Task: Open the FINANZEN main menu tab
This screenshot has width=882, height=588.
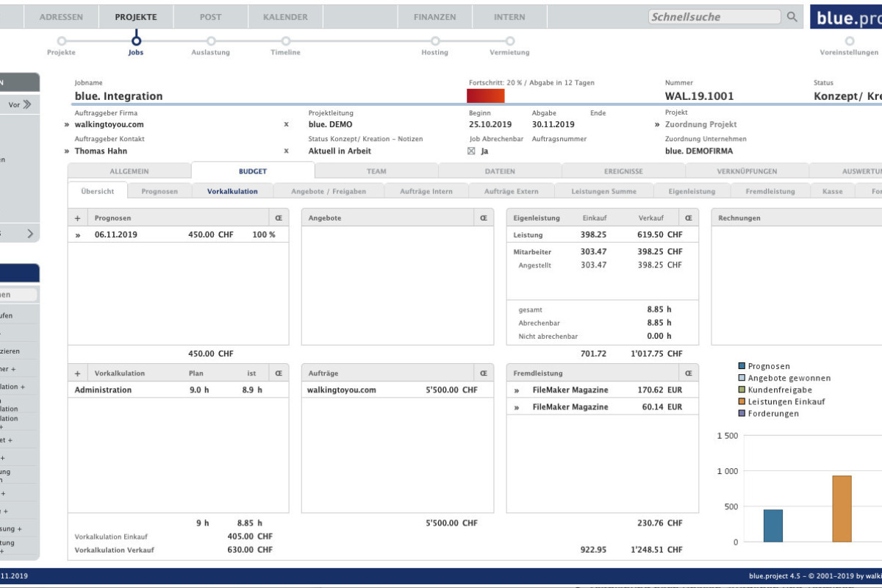Action: 434,17
